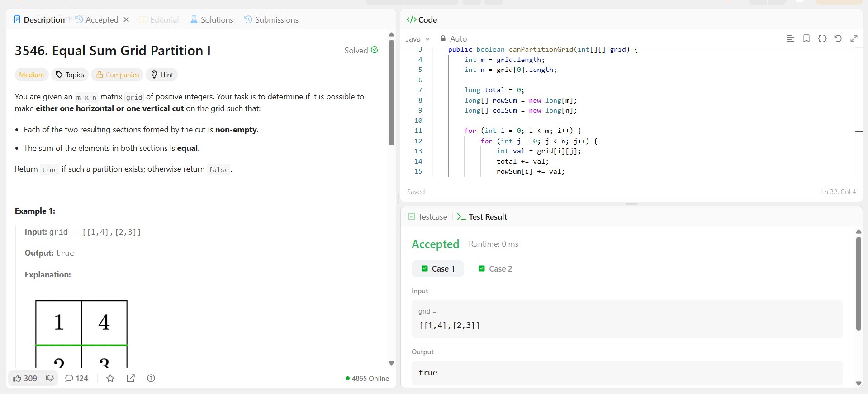Star the problem to add to favorites
Screen dimensions: 868x394
pos(110,379)
